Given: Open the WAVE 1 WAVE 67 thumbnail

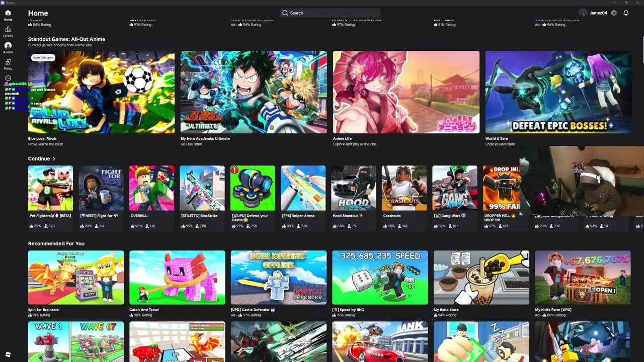Looking at the screenshot, I should pos(76,342).
